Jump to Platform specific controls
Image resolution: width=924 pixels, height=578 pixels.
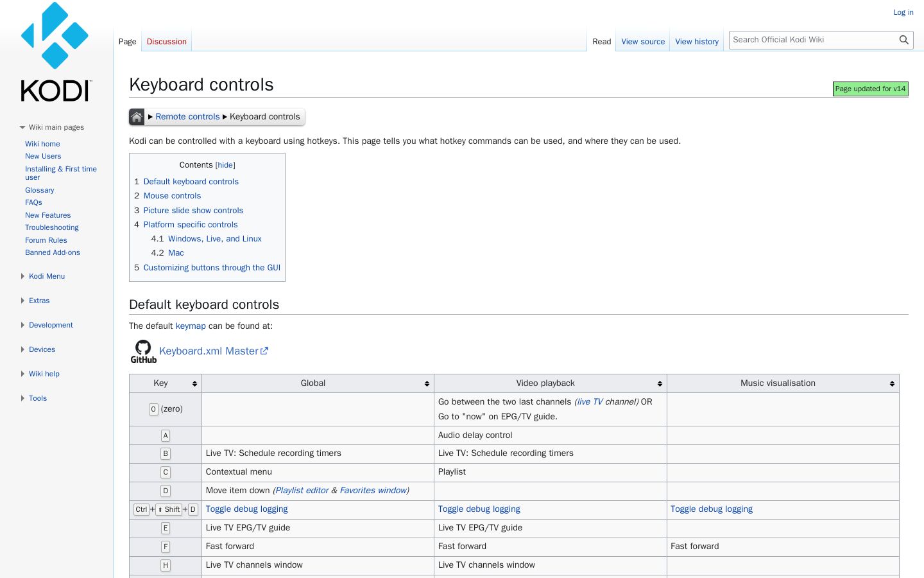click(191, 225)
